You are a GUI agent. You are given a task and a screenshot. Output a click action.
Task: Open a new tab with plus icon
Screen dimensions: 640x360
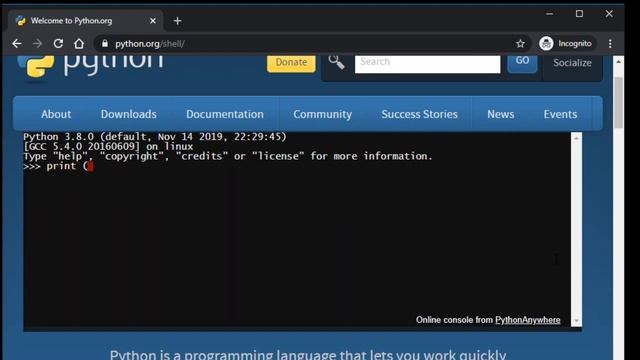click(177, 21)
